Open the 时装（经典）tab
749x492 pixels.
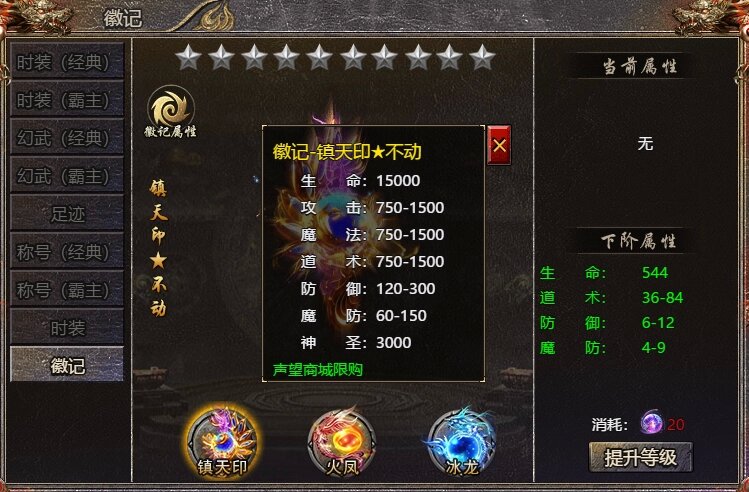67,61
